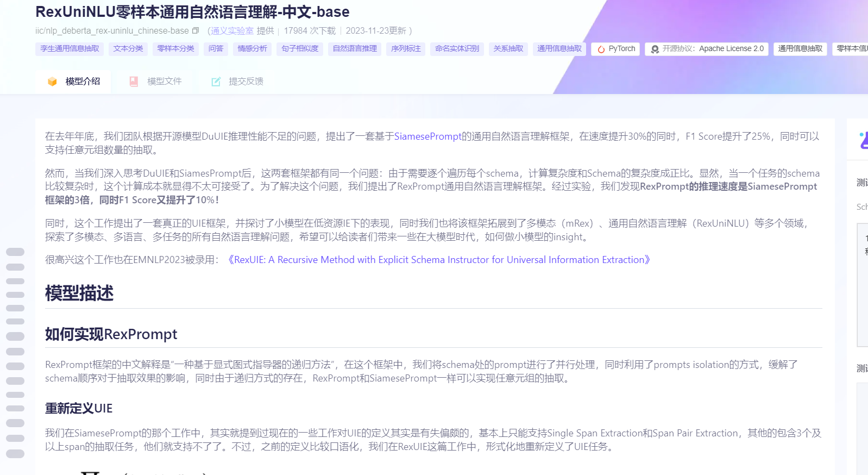Select the 命名实体识别 tag
The width and height of the screenshot is (868, 475).
(x=457, y=49)
